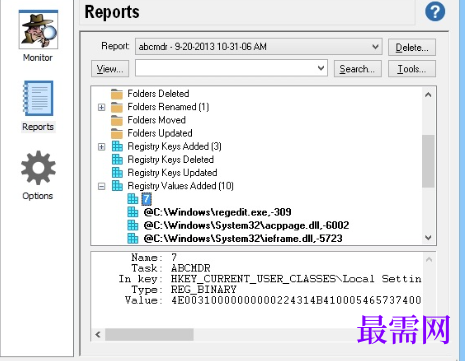469x361 pixels.
Task: Click the tree list scroll down arrow
Action: (x=428, y=238)
